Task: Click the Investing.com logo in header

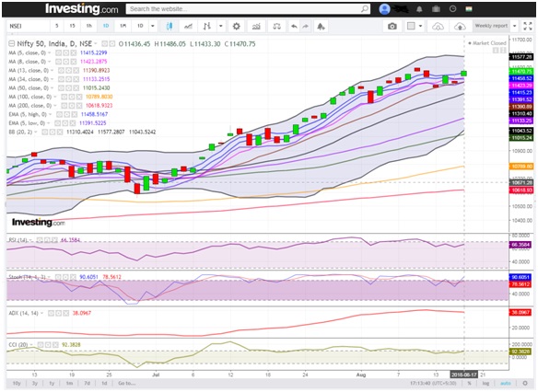Action: click(x=82, y=9)
